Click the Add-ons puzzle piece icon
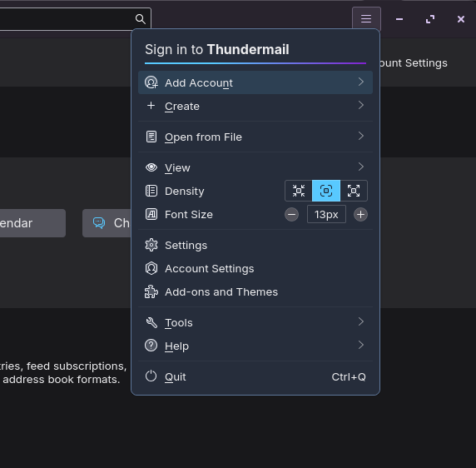The height and width of the screenshot is (468, 476). coord(151,291)
